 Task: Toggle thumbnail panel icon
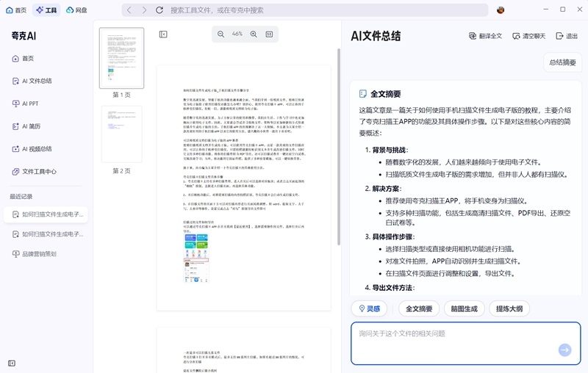[x=163, y=35]
